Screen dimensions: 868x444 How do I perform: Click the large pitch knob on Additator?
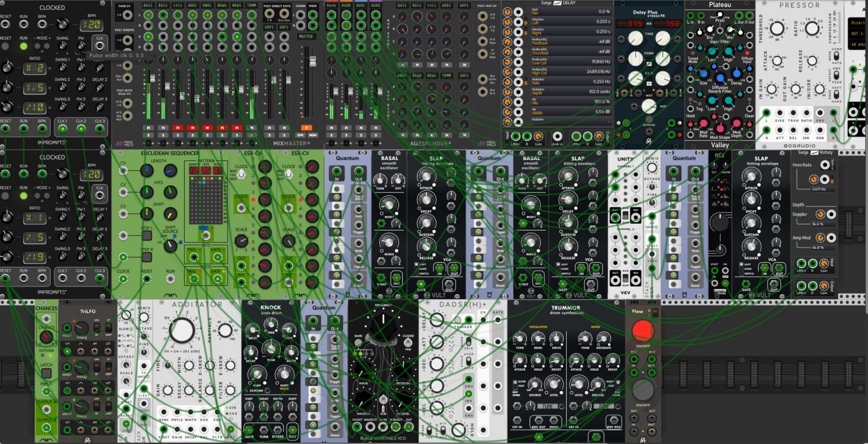pos(181,330)
